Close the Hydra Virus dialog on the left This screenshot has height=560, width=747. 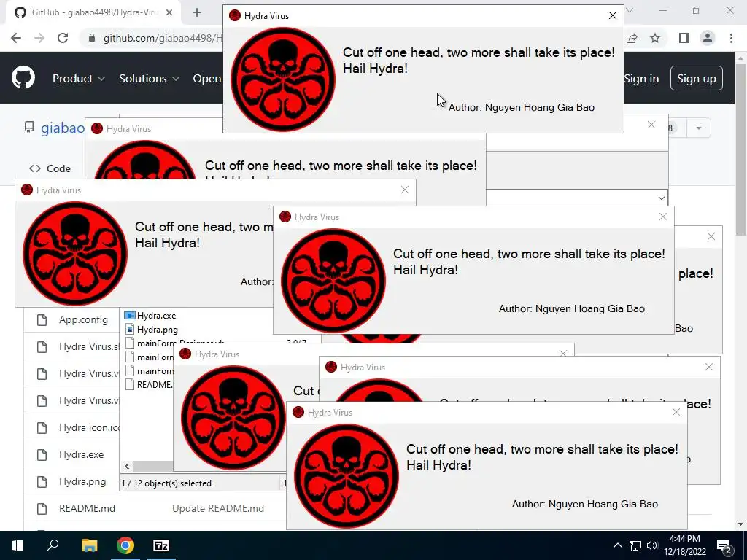[405, 190]
